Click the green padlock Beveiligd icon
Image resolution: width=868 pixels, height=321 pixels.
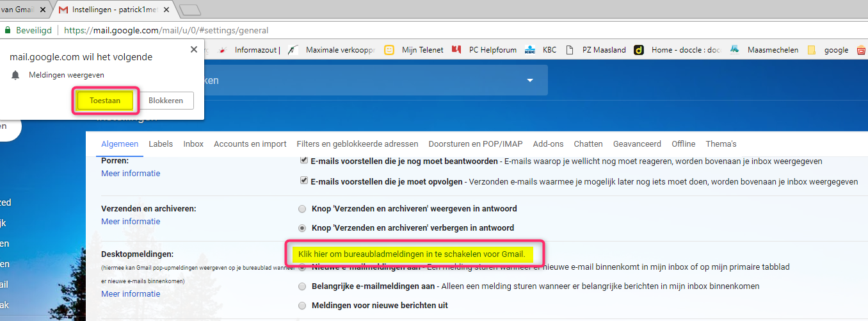(x=7, y=30)
